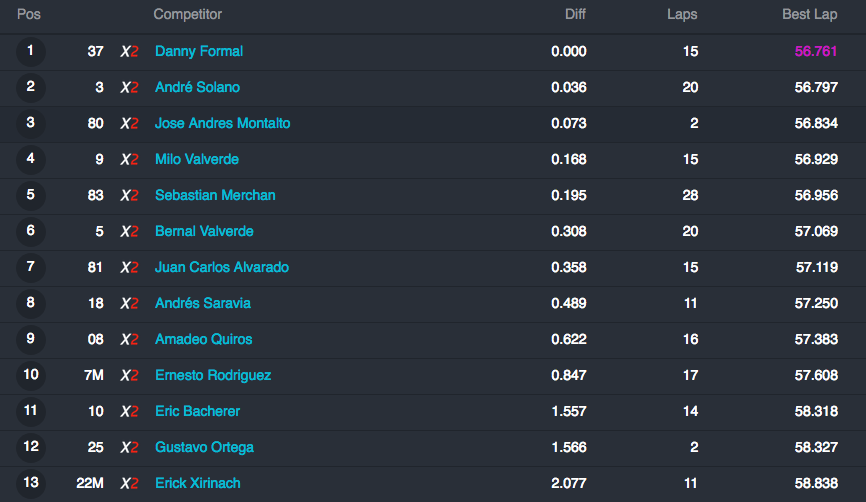
Task: Select the Laps column header
Action: (x=682, y=14)
